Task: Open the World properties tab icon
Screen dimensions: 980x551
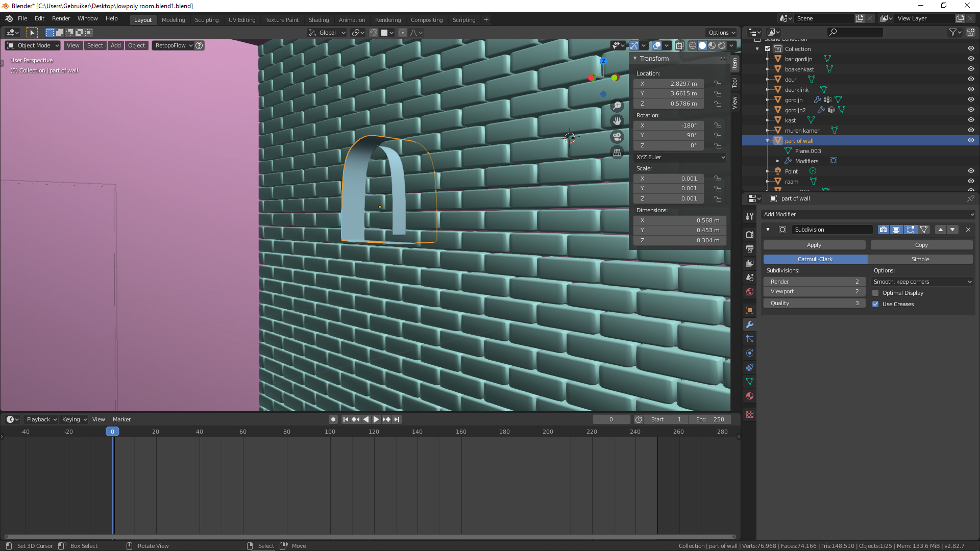Action: coord(749,292)
